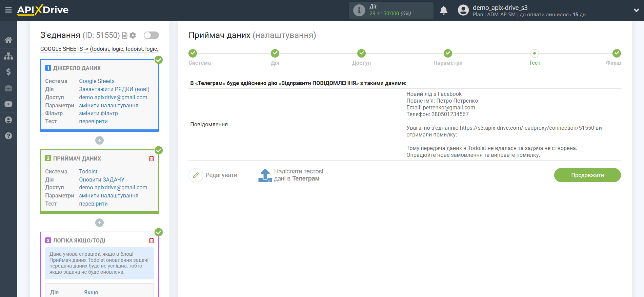
Task: Click the ApiX-Drive logo
Action: click(43, 10)
